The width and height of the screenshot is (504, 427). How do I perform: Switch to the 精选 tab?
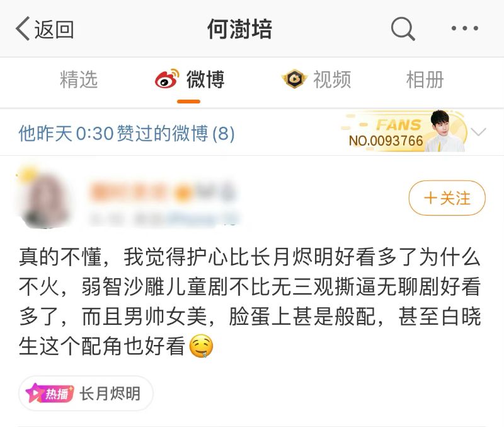coord(79,79)
